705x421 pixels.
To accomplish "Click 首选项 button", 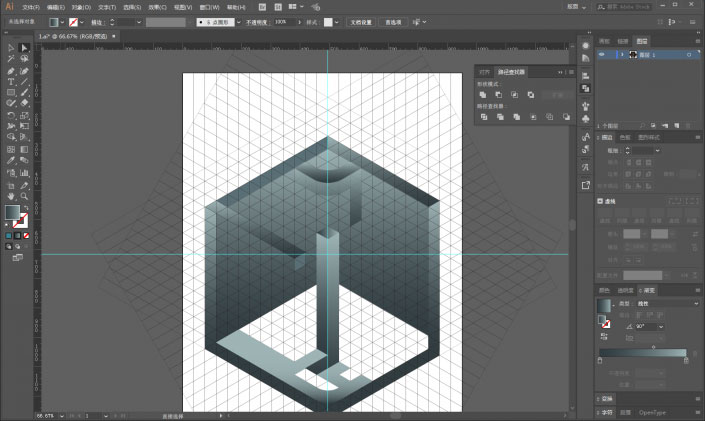I will (393, 22).
